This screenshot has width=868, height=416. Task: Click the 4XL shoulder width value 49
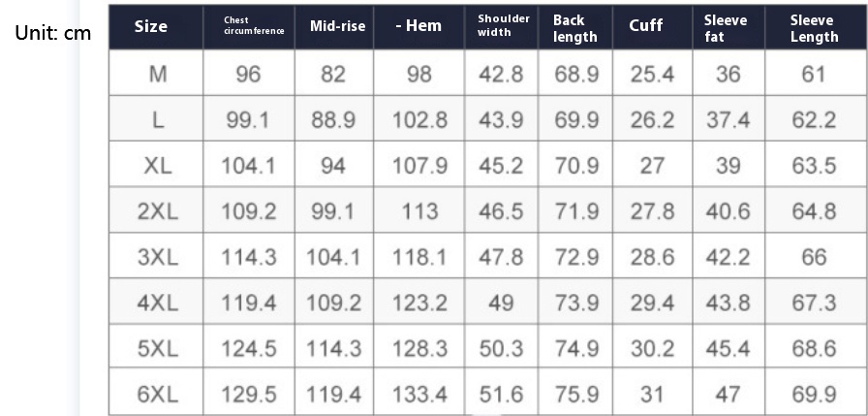pyautogui.click(x=501, y=303)
